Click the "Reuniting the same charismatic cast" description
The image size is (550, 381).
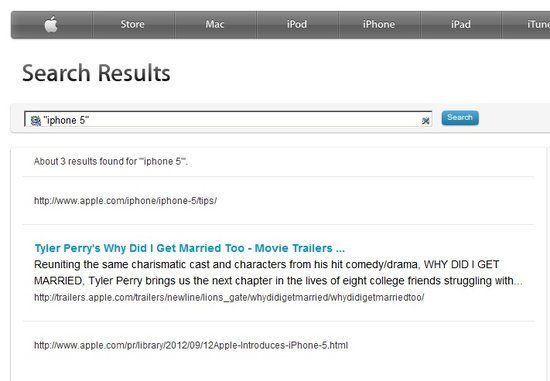pos(278,273)
